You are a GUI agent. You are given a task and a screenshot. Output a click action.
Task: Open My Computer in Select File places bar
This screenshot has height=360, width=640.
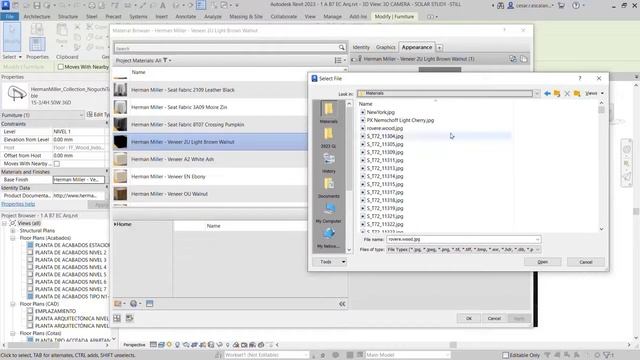pos(328,212)
